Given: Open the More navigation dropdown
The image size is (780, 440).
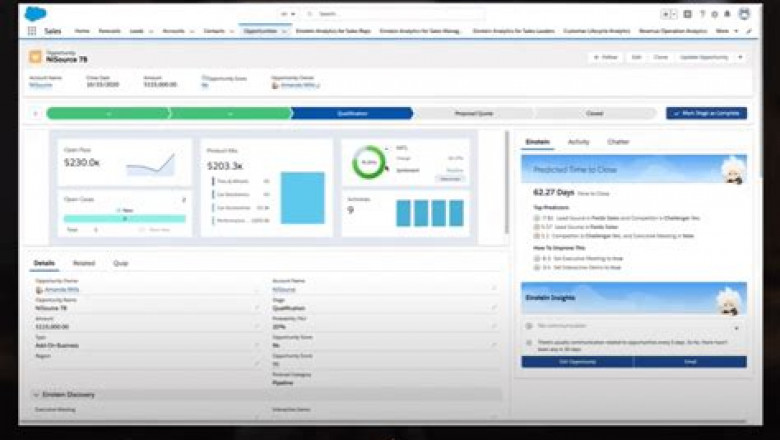Looking at the screenshot, I should click(x=725, y=31).
